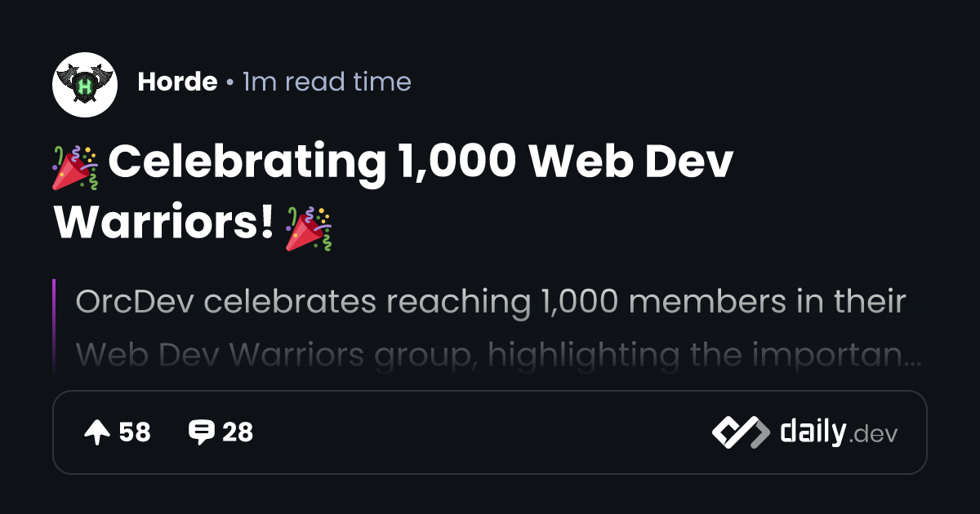Click the daily.dev diamond logo icon
This screenshot has width=980, height=514.
(740, 432)
